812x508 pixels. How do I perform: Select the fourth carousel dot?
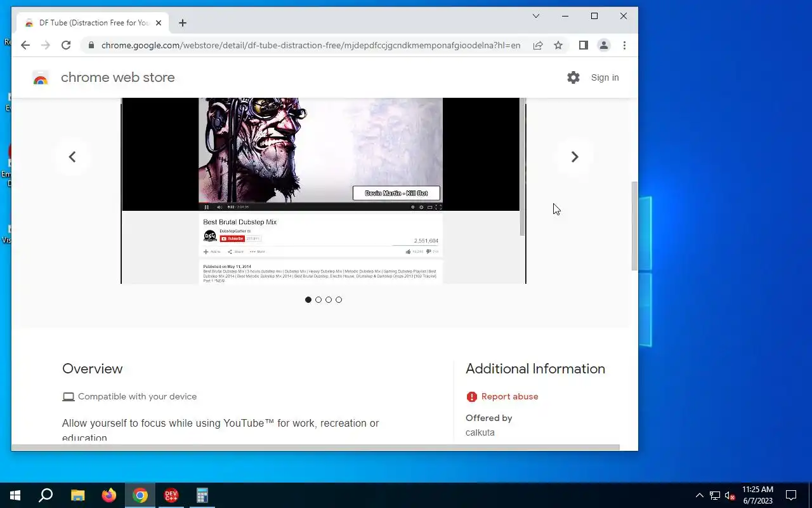point(339,300)
